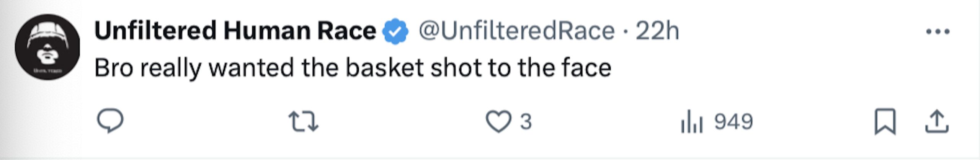
Task: Open the reply comment bubble icon
Action: (x=110, y=121)
